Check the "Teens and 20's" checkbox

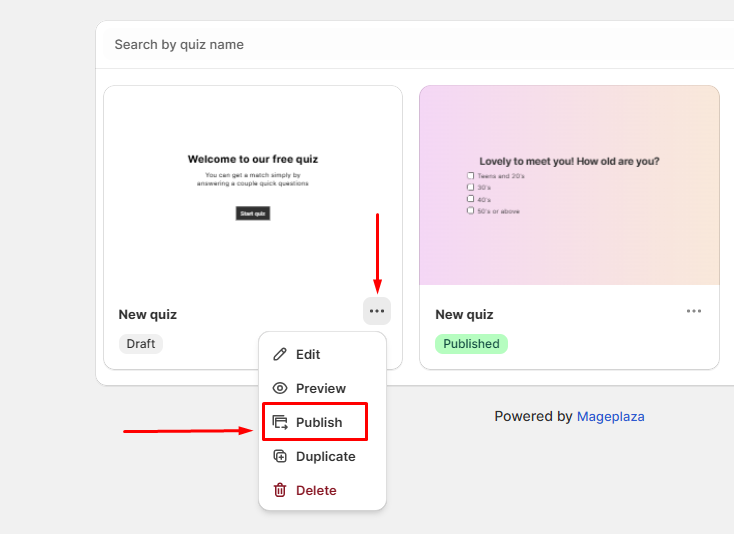(471, 176)
